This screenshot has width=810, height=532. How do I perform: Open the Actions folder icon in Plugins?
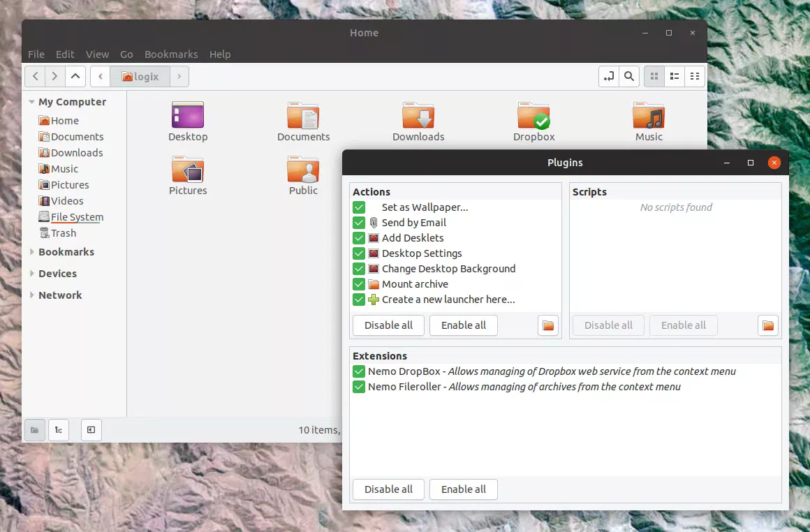coord(548,325)
